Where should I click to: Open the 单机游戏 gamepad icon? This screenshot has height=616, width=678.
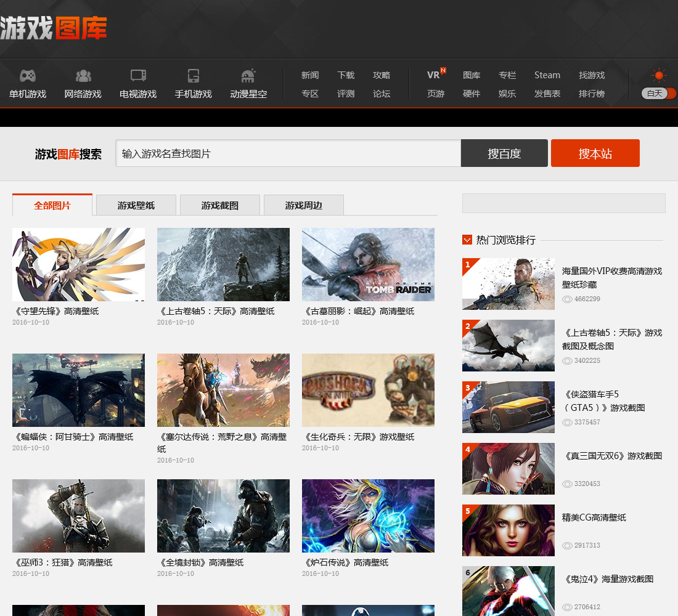click(x=28, y=76)
